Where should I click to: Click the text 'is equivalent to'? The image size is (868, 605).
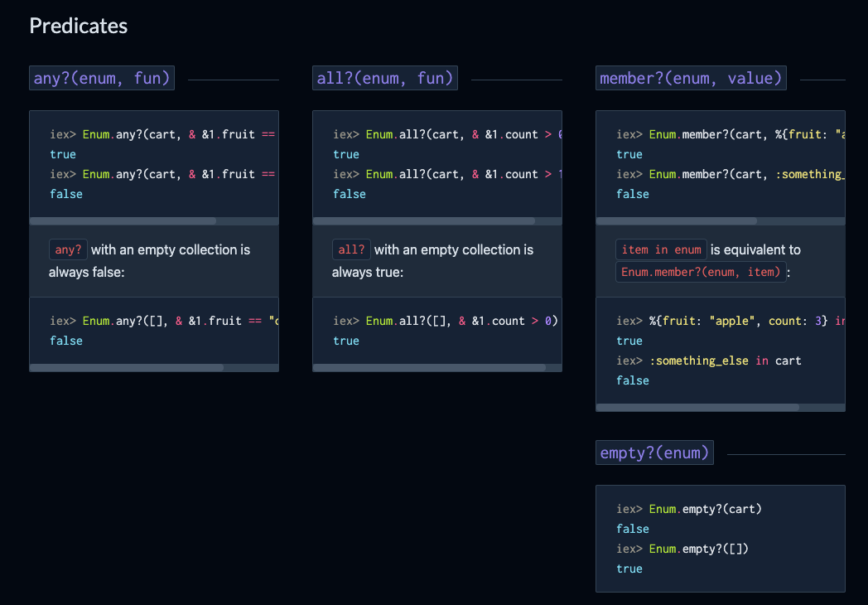(x=755, y=249)
